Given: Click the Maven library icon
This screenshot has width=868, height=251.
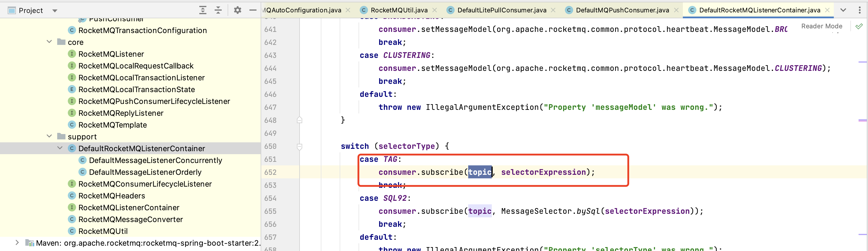Looking at the screenshot, I should [30, 243].
